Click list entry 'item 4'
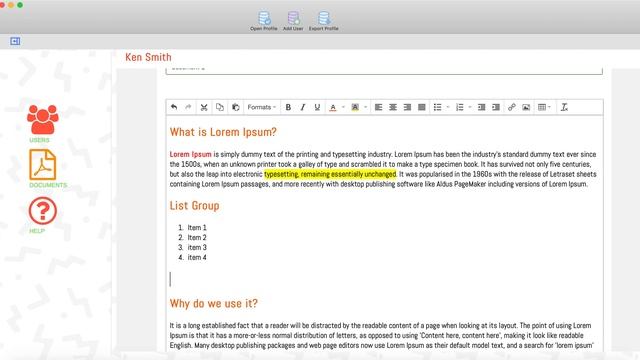The image size is (640, 360). 197,258
